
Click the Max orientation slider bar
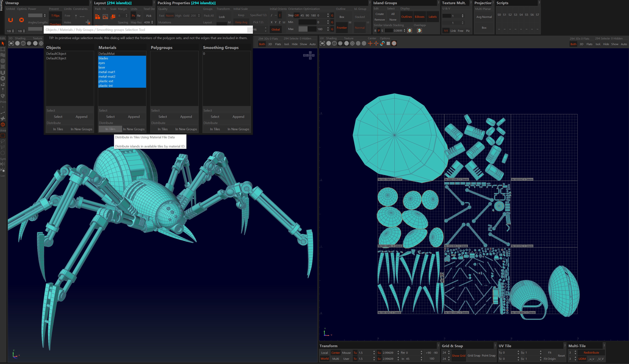pyautogui.click(x=307, y=29)
